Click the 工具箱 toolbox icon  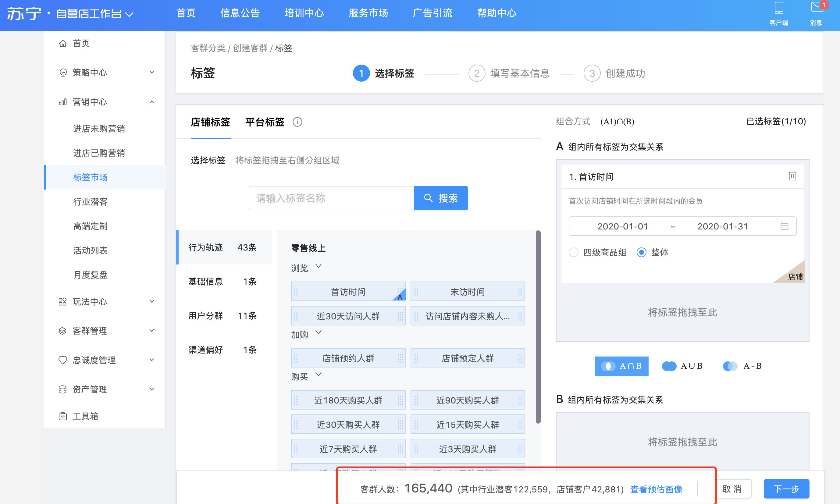pos(62,416)
